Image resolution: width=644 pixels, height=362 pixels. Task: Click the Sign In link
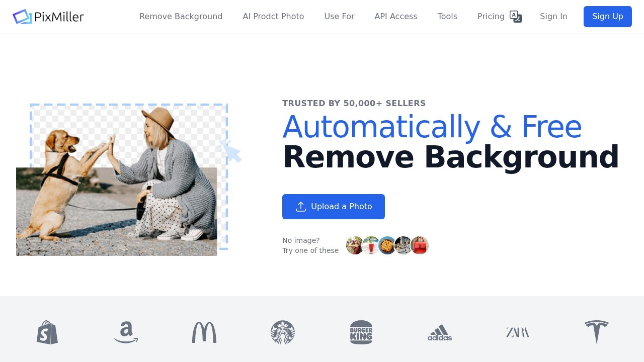(x=553, y=17)
